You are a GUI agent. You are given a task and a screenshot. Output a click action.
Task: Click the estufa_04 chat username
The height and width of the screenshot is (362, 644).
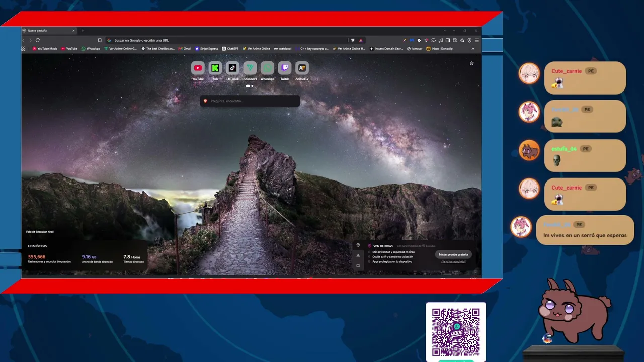(x=564, y=149)
